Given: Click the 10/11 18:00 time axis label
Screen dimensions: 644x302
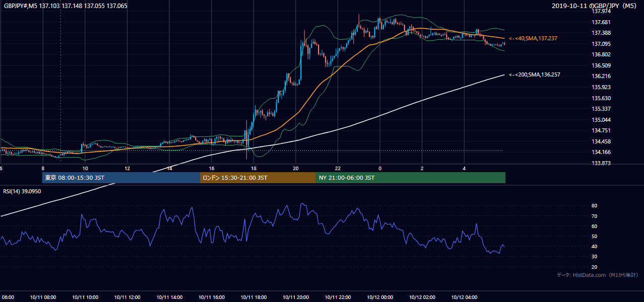Looking at the screenshot, I should pyautogui.click(x=253, y=297).
